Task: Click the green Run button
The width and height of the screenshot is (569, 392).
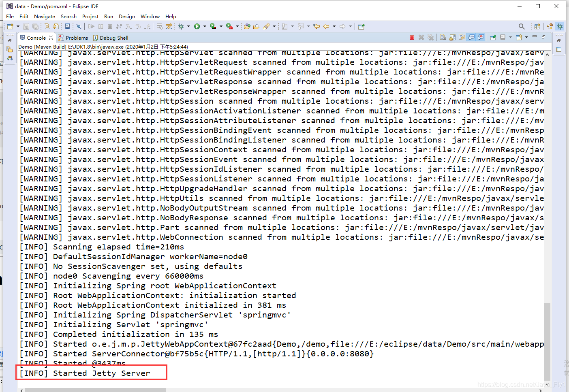Action: point(197,26)
